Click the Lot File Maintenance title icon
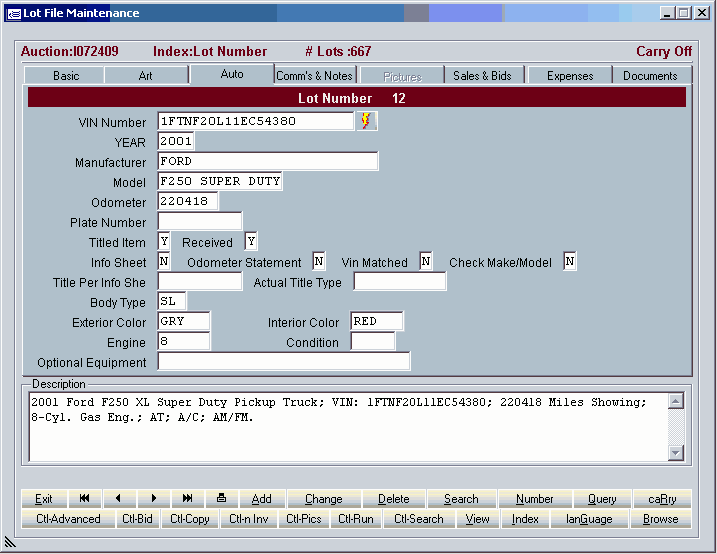The width and height of the screenshot is (717, 554). pyautogui.click(x=14, y=13)
